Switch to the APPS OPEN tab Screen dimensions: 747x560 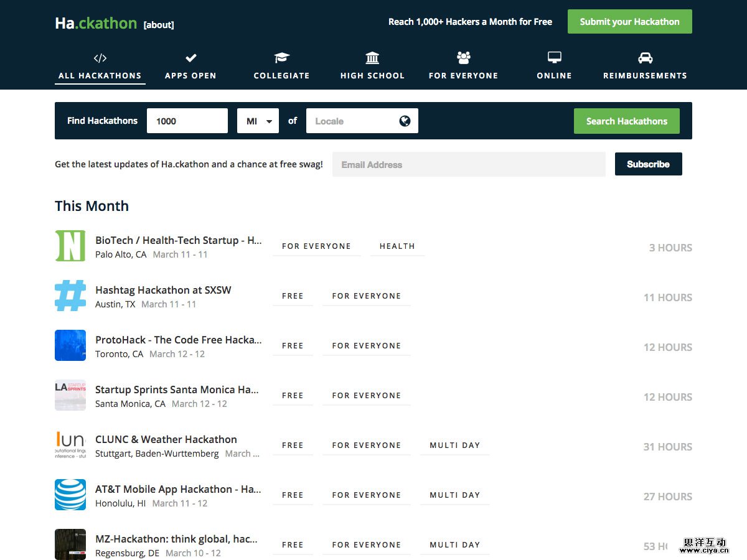(x=190, y=75)
